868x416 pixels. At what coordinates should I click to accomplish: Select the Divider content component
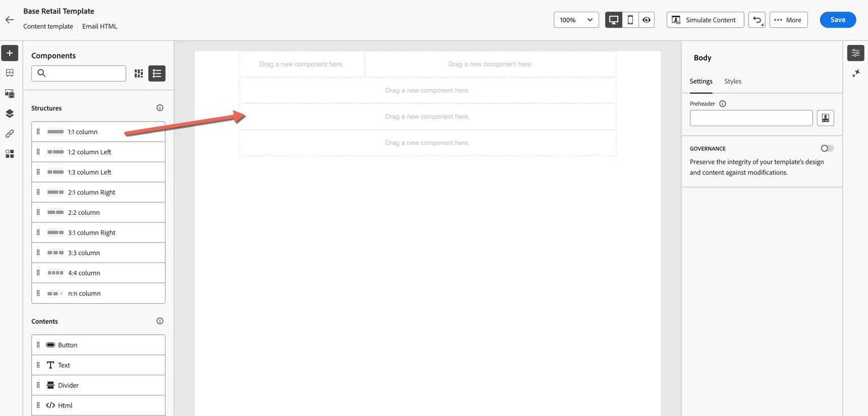98,385
